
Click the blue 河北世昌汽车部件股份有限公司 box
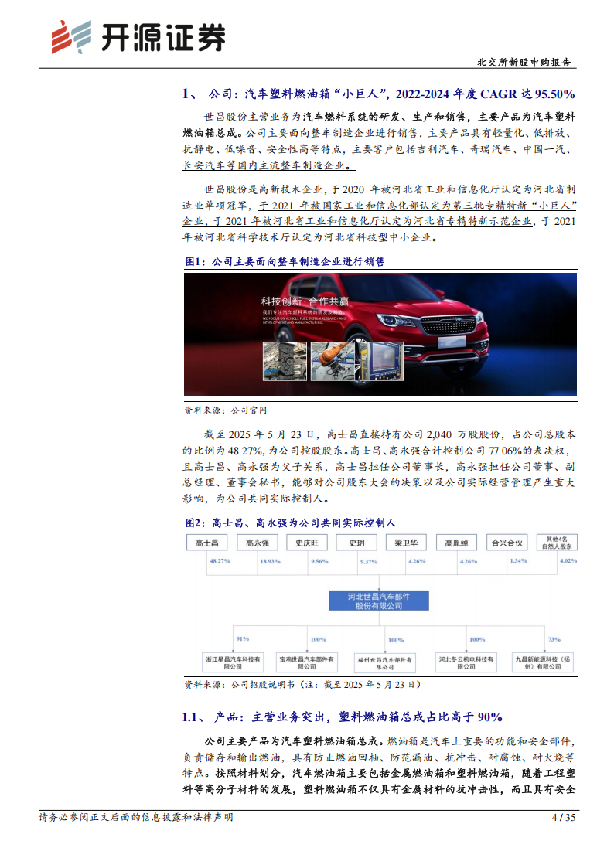pos(379,601)
